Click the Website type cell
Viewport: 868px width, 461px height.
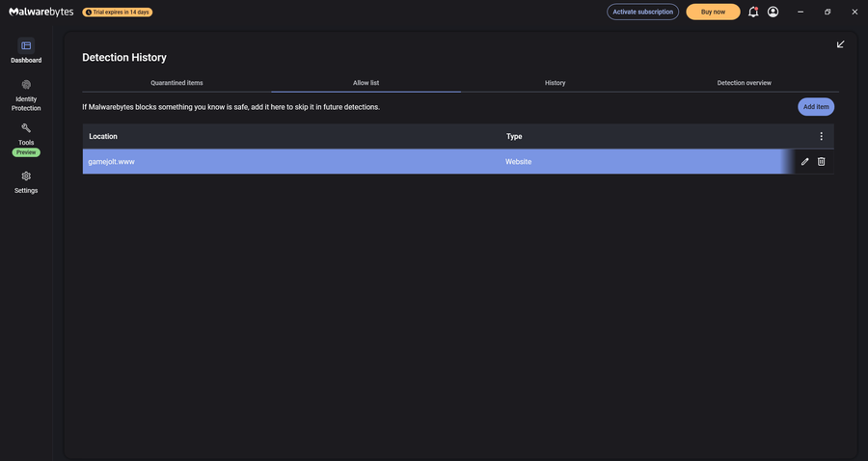coord(518,162)
